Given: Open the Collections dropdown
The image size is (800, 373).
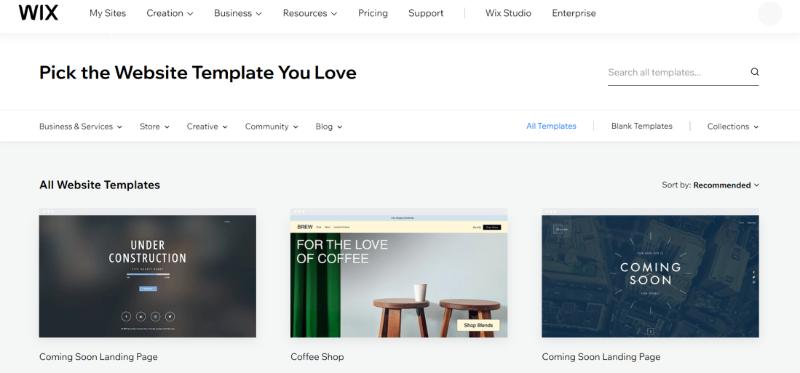Looking at the screenshot, I should [733, 127].
